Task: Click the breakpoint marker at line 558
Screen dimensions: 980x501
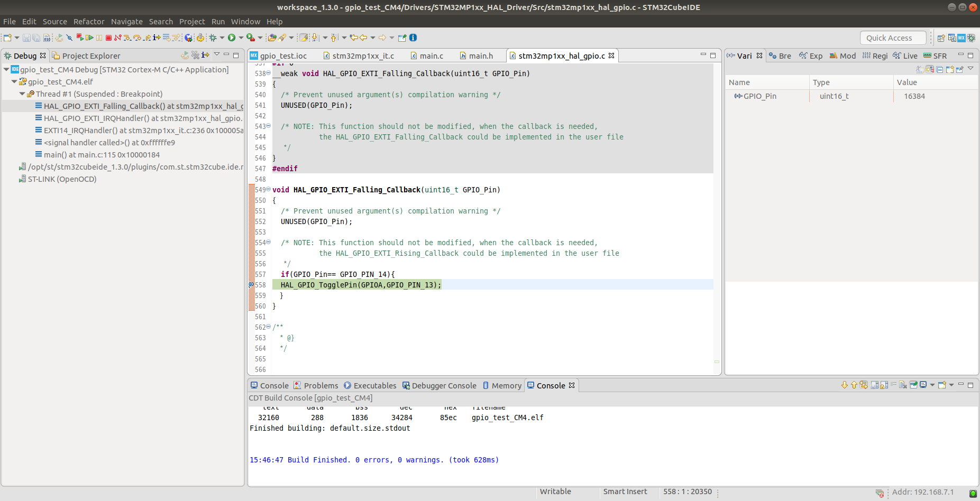Action: point(251,285)
